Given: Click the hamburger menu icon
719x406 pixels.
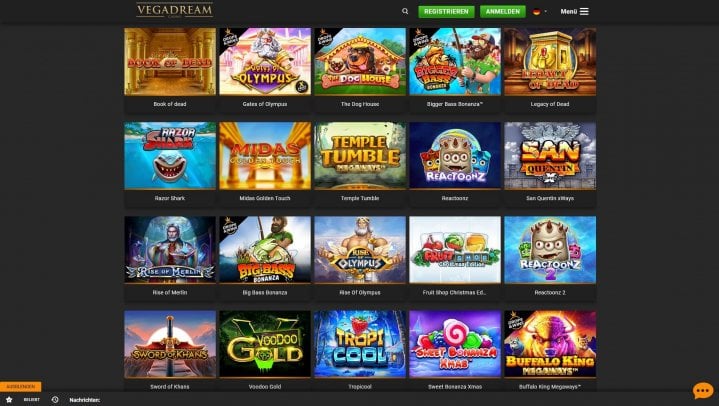Looking at the screenshot, I should 584,11.
